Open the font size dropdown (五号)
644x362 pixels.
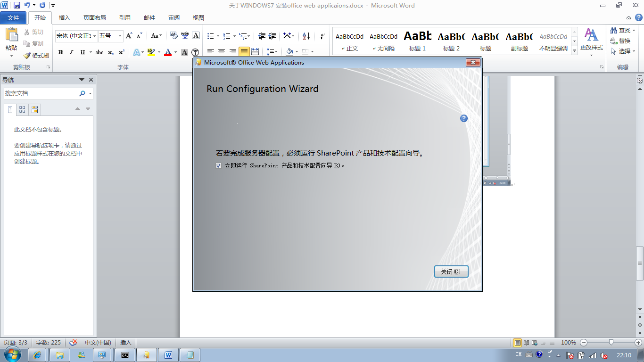click(120, 36)
